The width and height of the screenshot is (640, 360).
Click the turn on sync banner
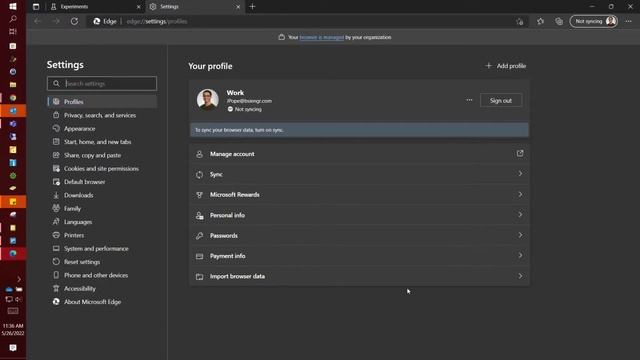coord(359,130)
